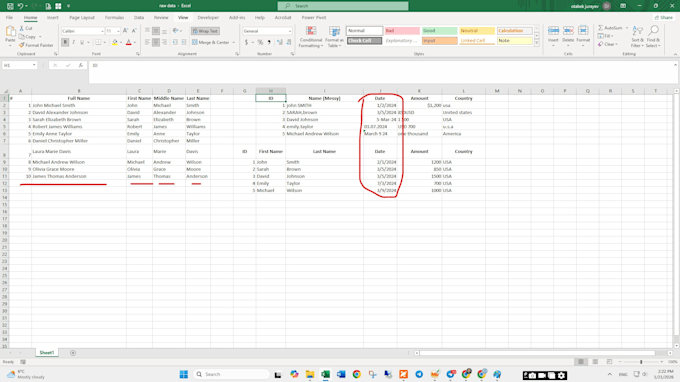Click the Undo arrow in the title bar
This screenshot has width=680, height=382.
pos(20,6)
